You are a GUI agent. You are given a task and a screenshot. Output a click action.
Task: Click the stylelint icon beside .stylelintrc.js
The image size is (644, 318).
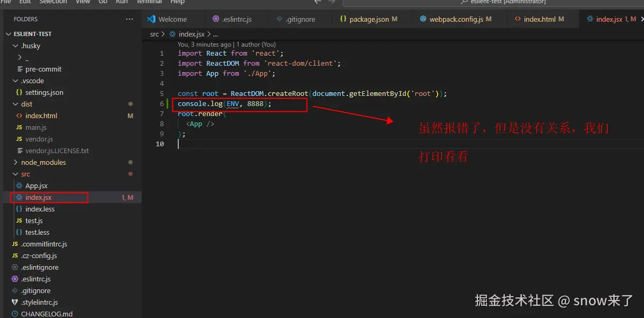(x=15, y=302)
